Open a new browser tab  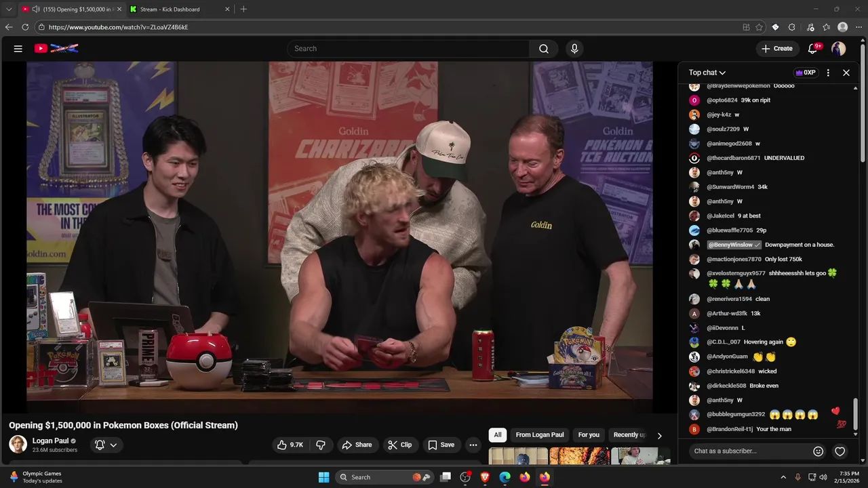(x=243, y=9)
